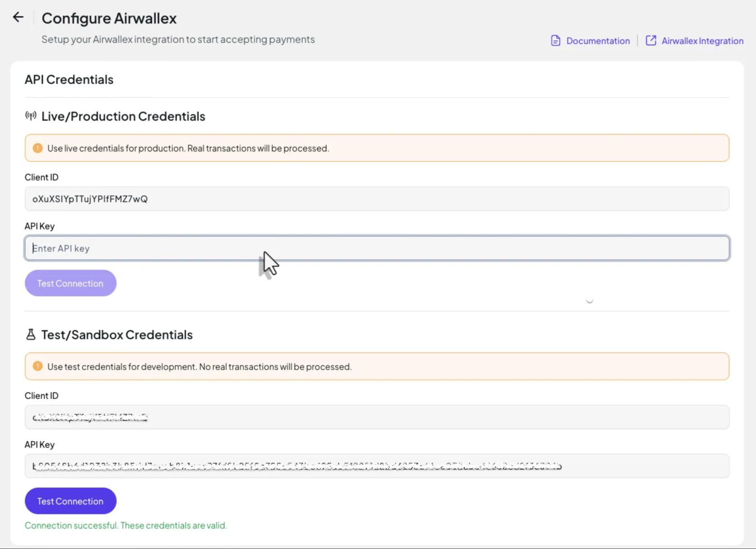Click 'Use test credentials for development' notice text

tap(200, 367)
